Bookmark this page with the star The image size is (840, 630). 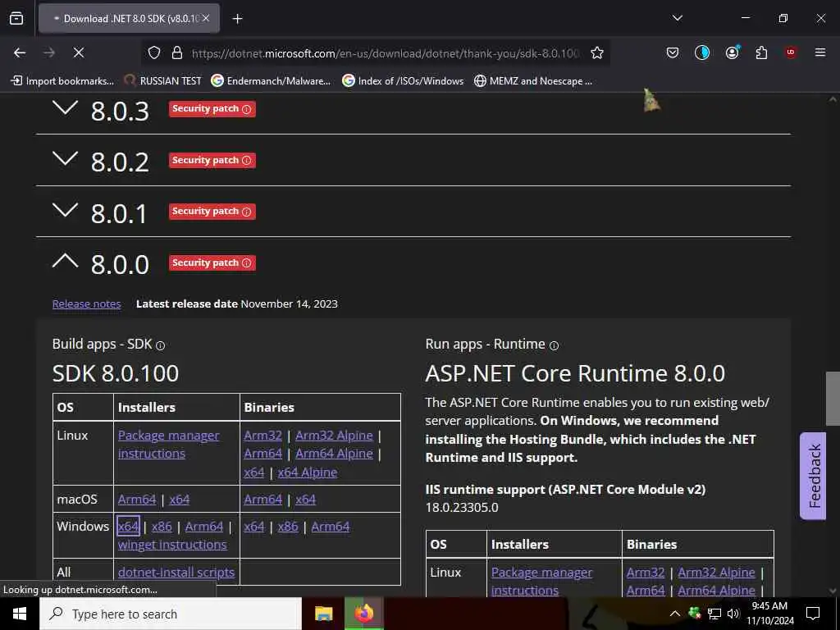(x=597, y=52)
